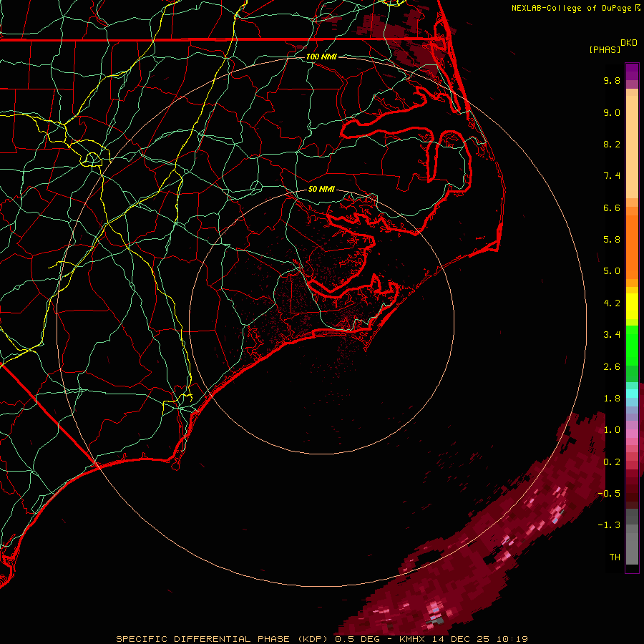The height and width of the screenshot is (644, 644).
Task: Click the 14 DEC 25 date in the caption
Action: pos(462,639)
